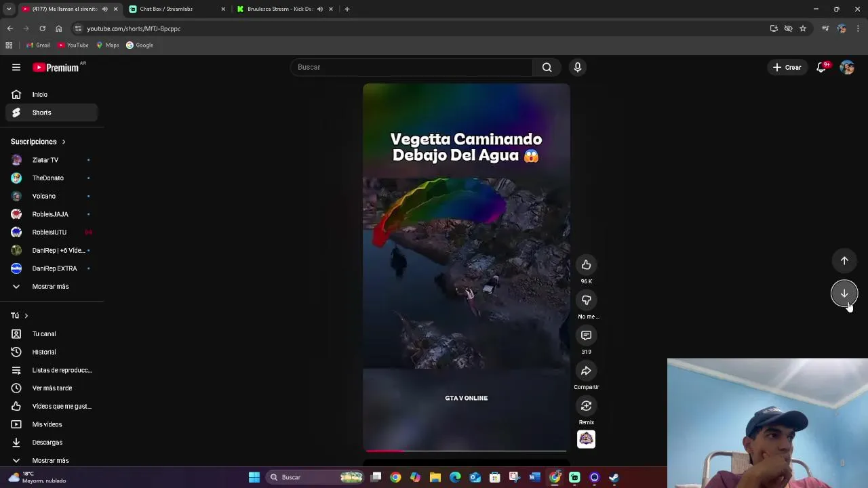Viewport: 868px width, 488px height.
Task: Focus the Buscar search field on YouTube
Action: [x=412, y=67]
